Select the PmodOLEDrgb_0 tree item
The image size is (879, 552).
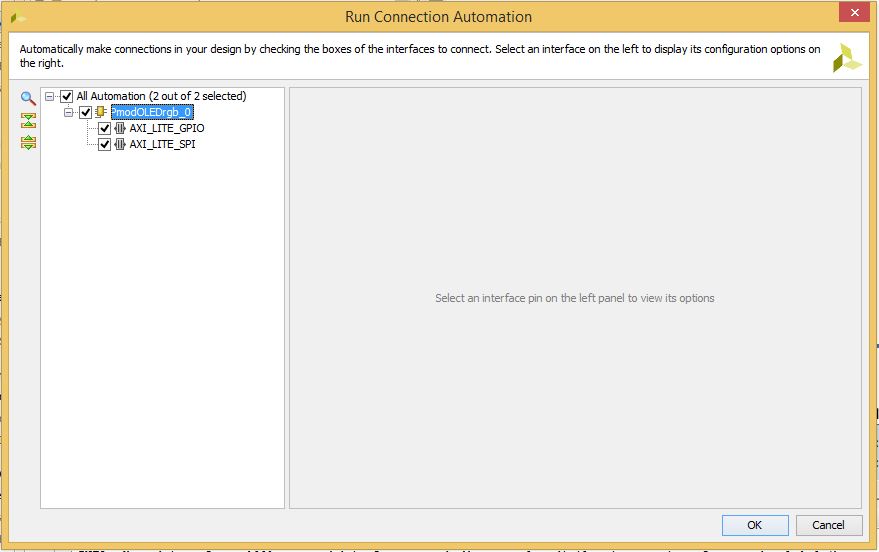pyautogui.click(x=152, y=112)
